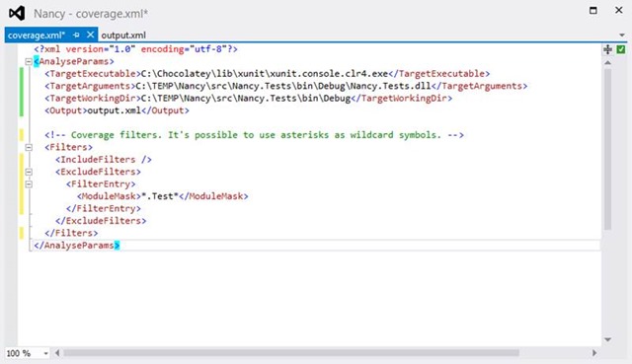
Task: Open the tab list dropdown arrow
Action: 622,36
